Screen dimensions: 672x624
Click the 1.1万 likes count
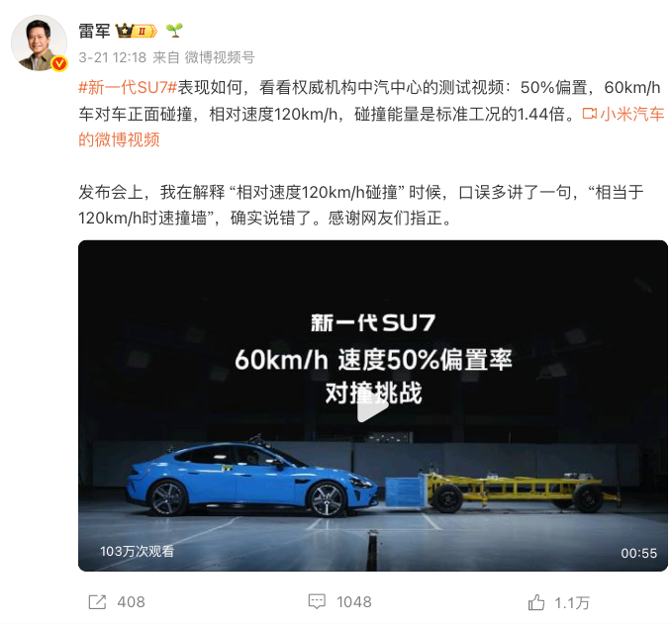[572, 603]
